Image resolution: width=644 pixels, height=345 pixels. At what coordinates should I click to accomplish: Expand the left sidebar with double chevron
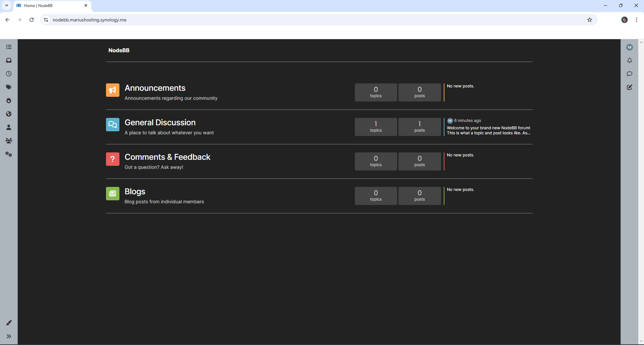pos(9,336)
